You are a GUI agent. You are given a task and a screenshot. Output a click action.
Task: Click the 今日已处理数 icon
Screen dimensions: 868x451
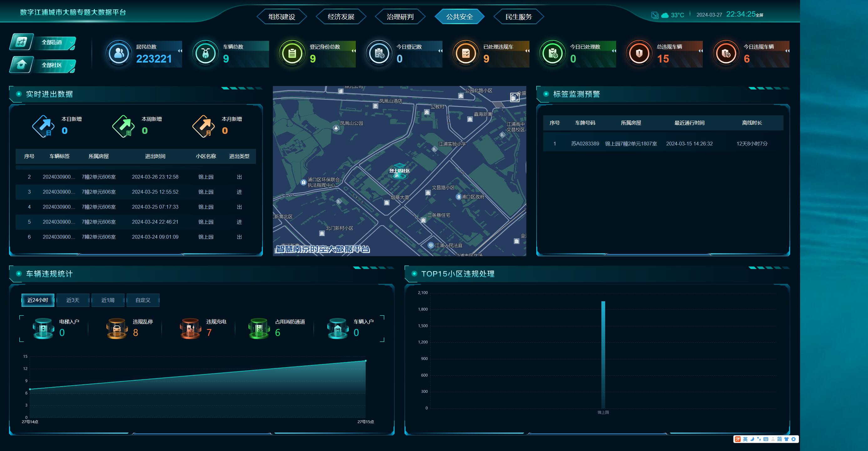pos(553,53)
